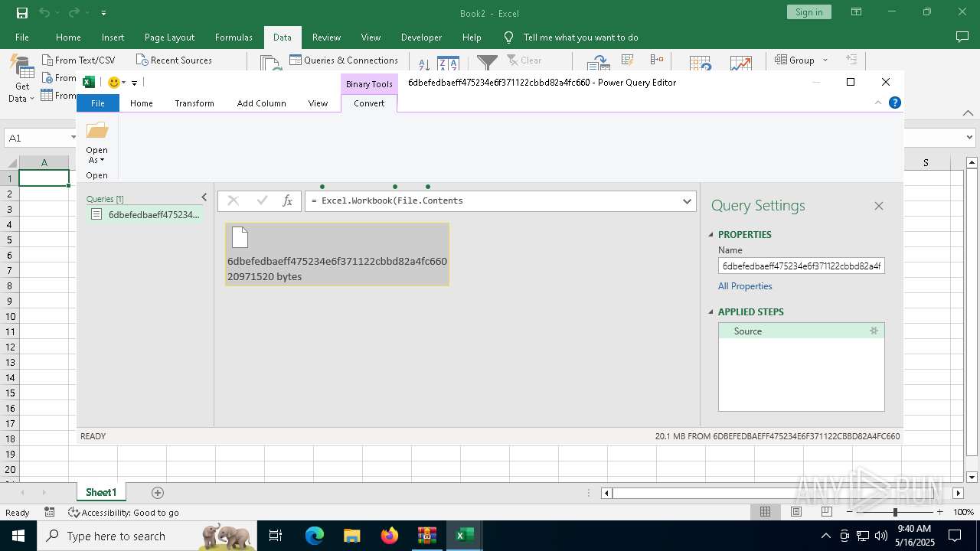This screenshot has height=551, width=980.
Task: Collapse the Queries pane with chevron
Action: click(204, 197)
